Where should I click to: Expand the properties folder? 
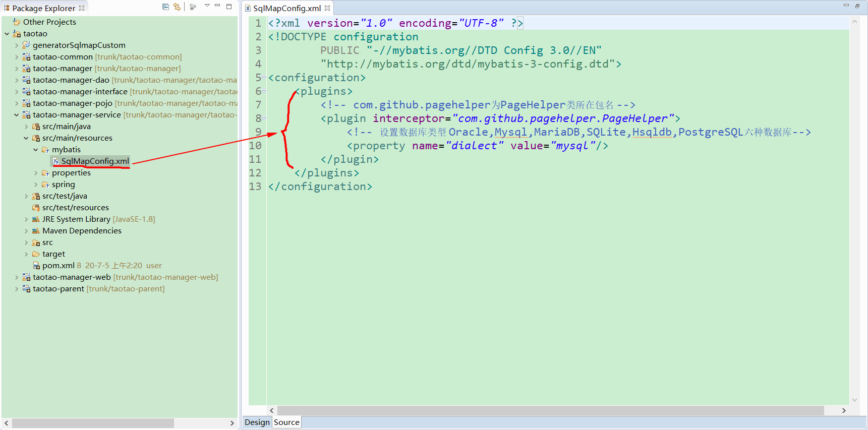(36, 173)
